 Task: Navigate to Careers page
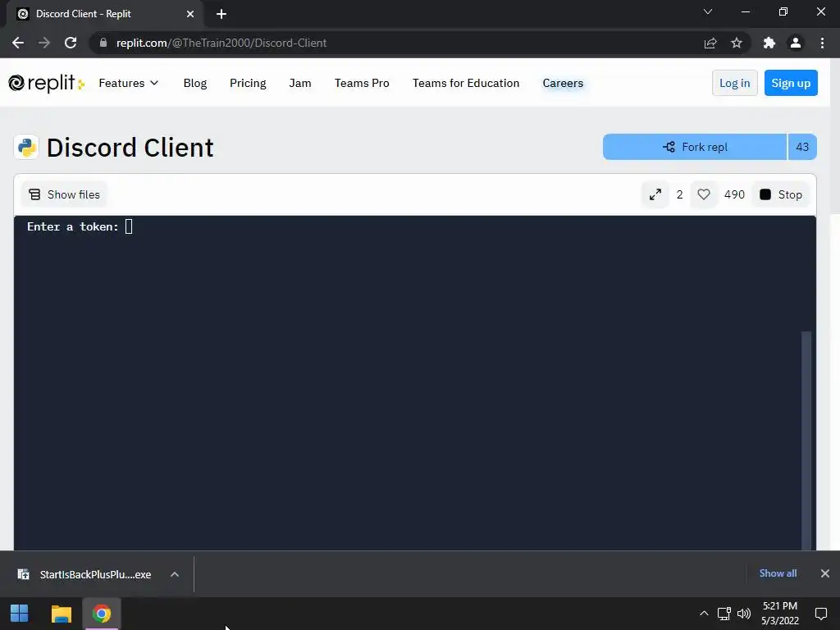click(x=563, y=83)
